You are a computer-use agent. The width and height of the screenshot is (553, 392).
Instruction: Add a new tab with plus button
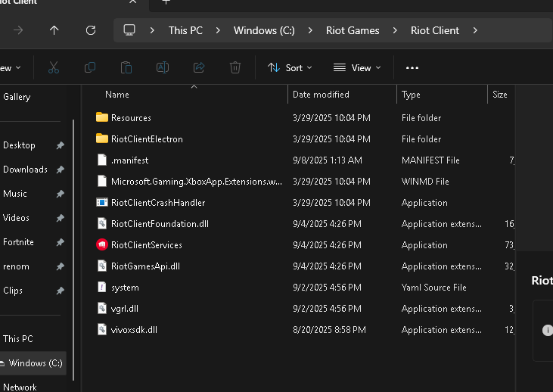point(166,2)
